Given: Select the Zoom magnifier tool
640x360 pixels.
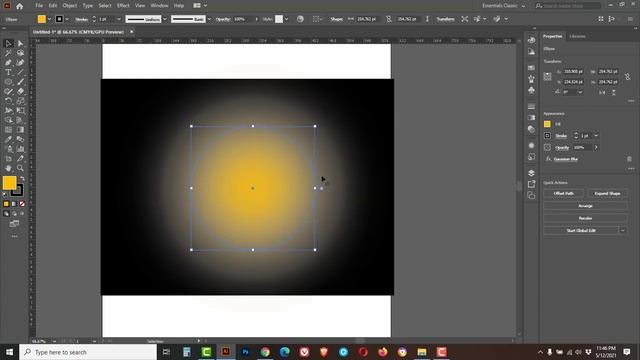Looking at the screenshot, I should (20, 168).
